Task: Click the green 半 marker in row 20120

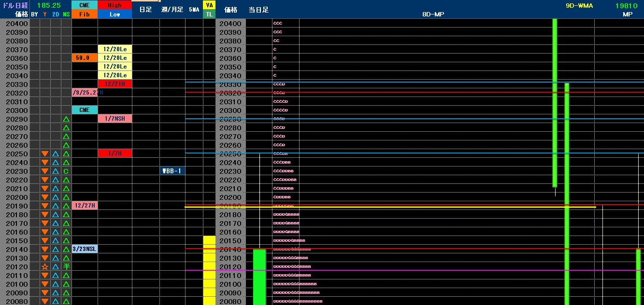Action: [x=66, y=267]
